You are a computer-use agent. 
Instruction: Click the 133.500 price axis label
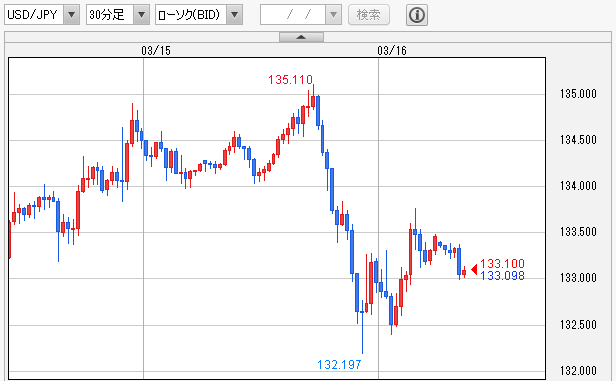click(578, 232)
